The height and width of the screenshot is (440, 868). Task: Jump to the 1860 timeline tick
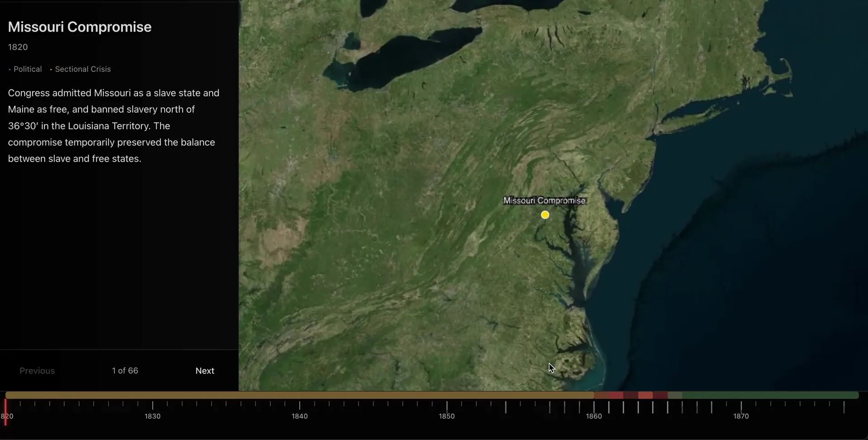click(x=594, y=406)
